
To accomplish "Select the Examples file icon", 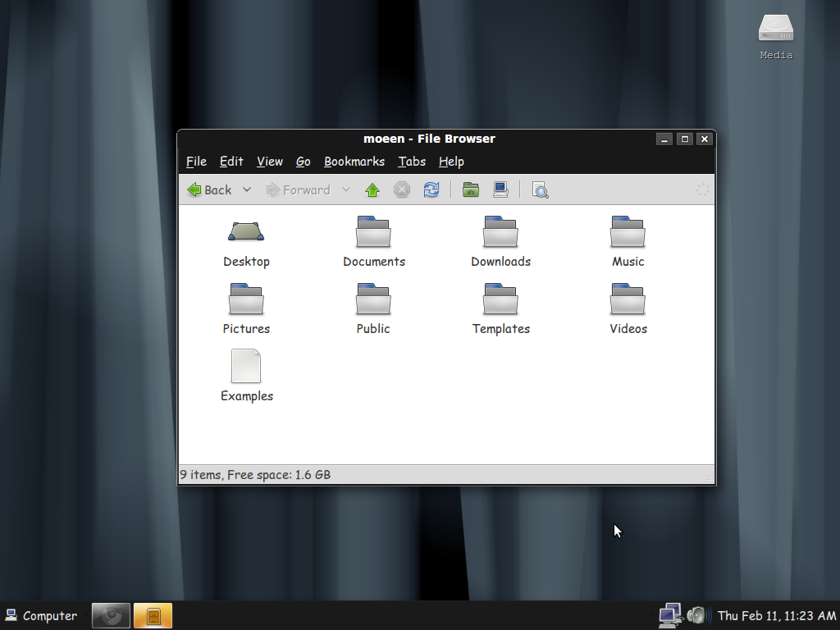I will tap(246, 366).
